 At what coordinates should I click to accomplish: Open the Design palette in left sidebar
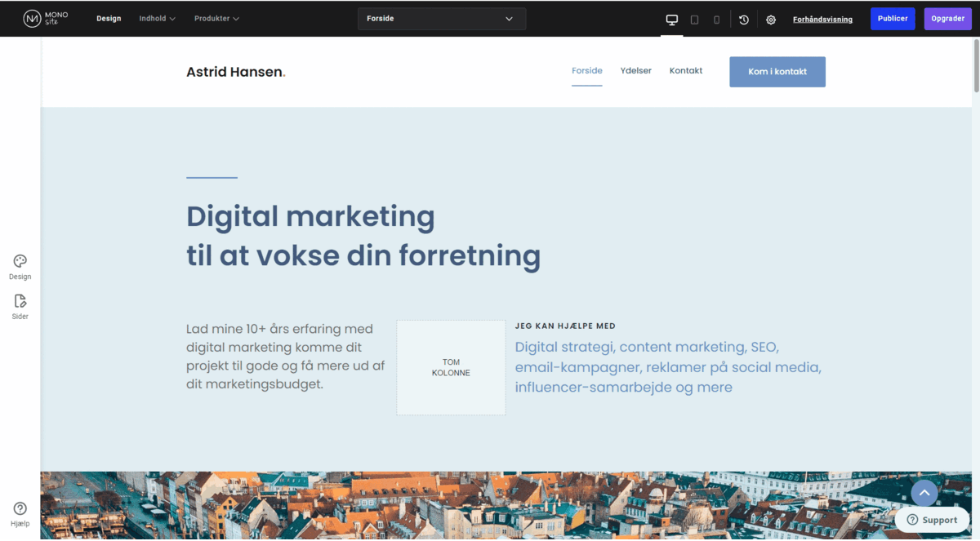click(20, 267)
